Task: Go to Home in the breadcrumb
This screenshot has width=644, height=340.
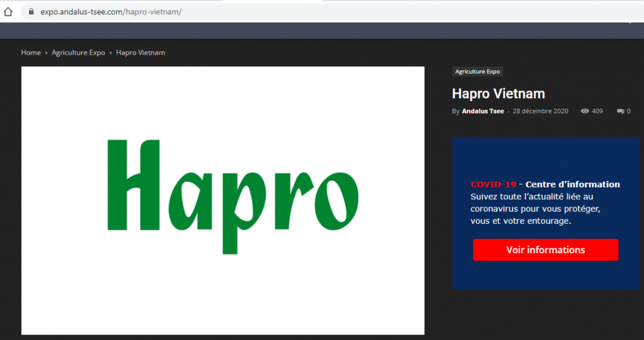Action: click(x=31, y=53)
